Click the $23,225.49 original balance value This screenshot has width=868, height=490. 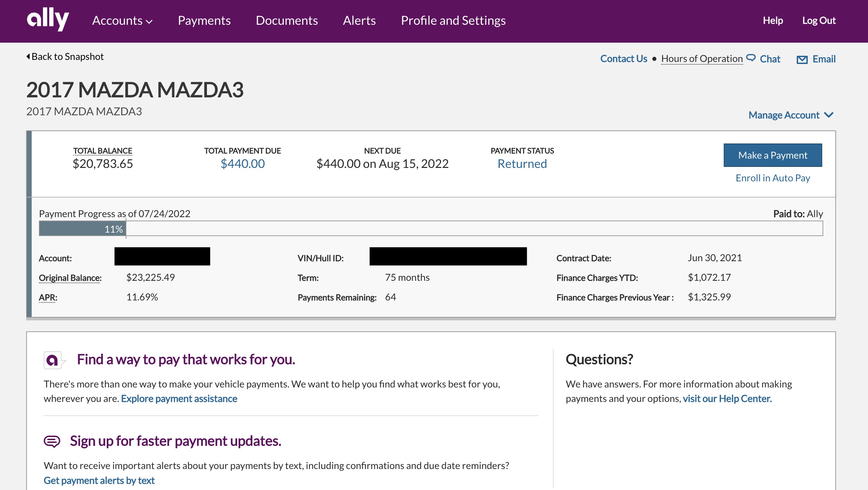pyautogui.click(x=150, y=277)
